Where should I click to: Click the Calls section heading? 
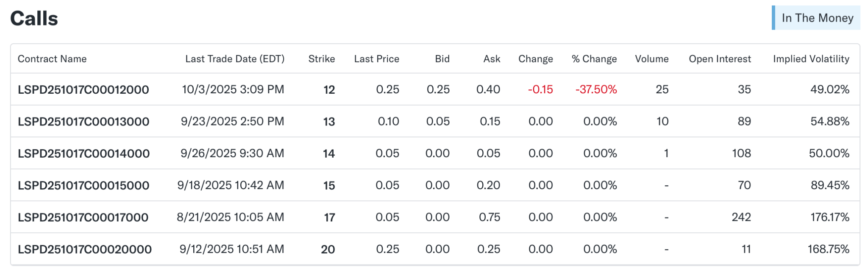[34, 19]
